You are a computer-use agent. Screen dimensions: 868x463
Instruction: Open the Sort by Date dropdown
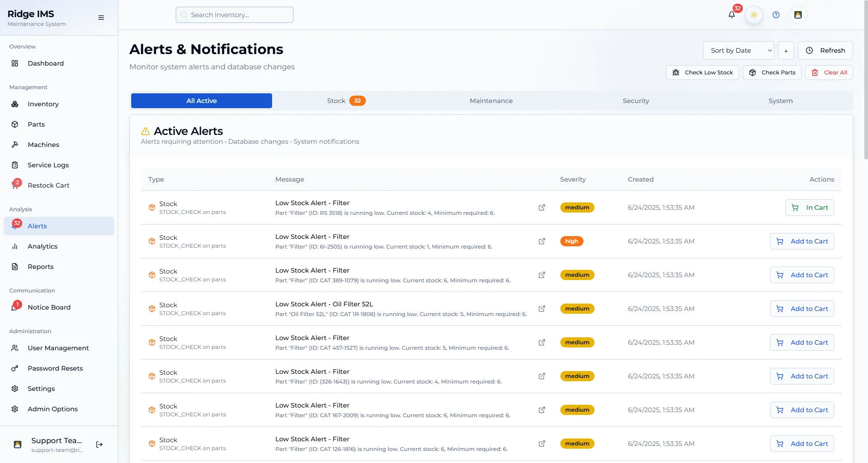coord(738,50)
